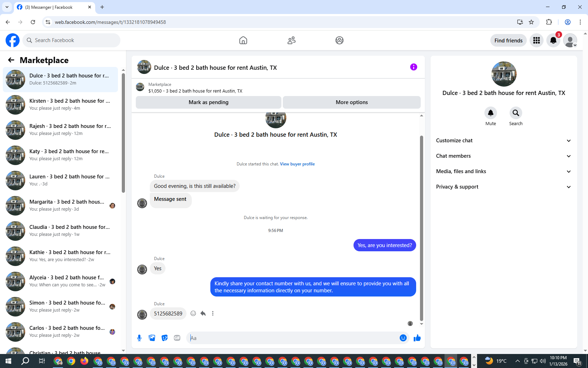Click the chat list scrollbar
The image size is (588, 368).
click(123, 133)
